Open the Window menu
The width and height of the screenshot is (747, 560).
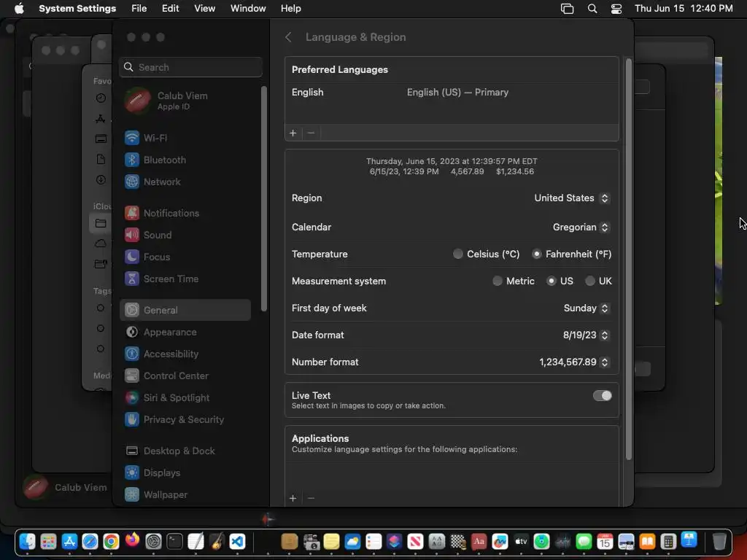pyautogui.click(x=248, y=9)
